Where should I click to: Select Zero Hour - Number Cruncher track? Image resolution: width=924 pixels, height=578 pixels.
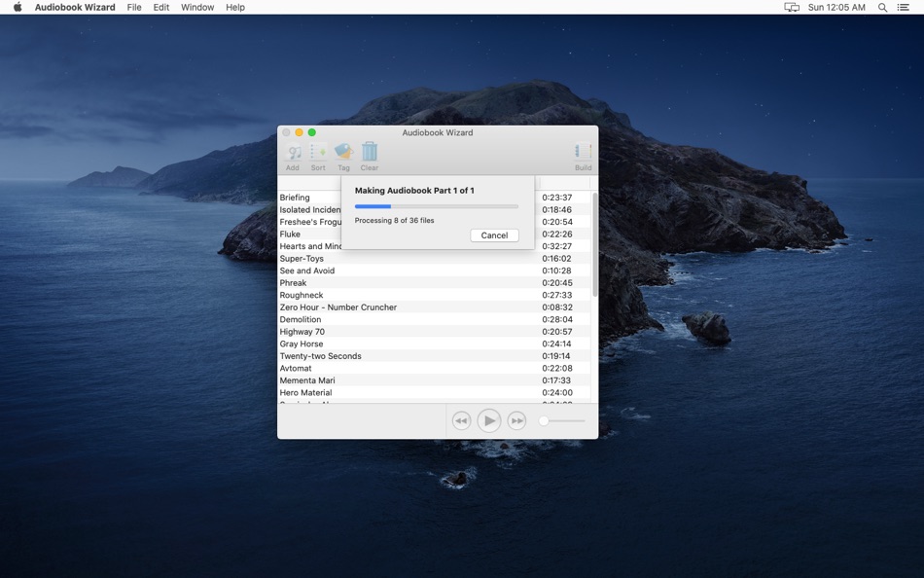point(435,307)
